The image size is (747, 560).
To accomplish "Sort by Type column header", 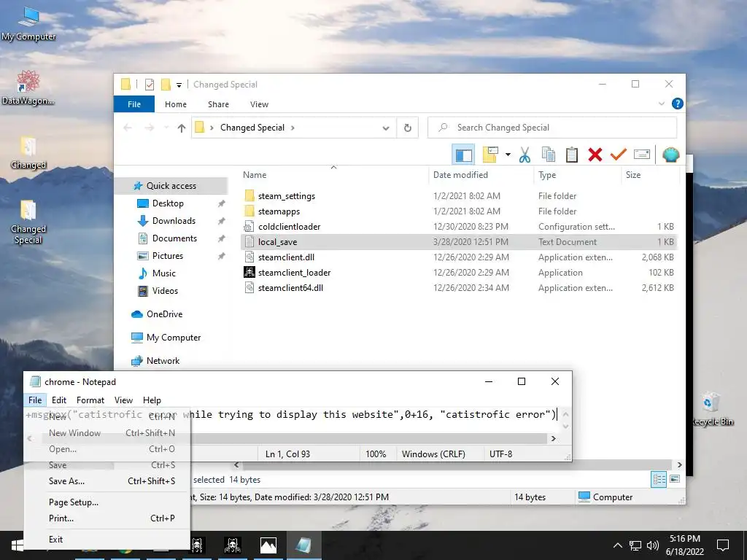I will click(x=547, y=175).
